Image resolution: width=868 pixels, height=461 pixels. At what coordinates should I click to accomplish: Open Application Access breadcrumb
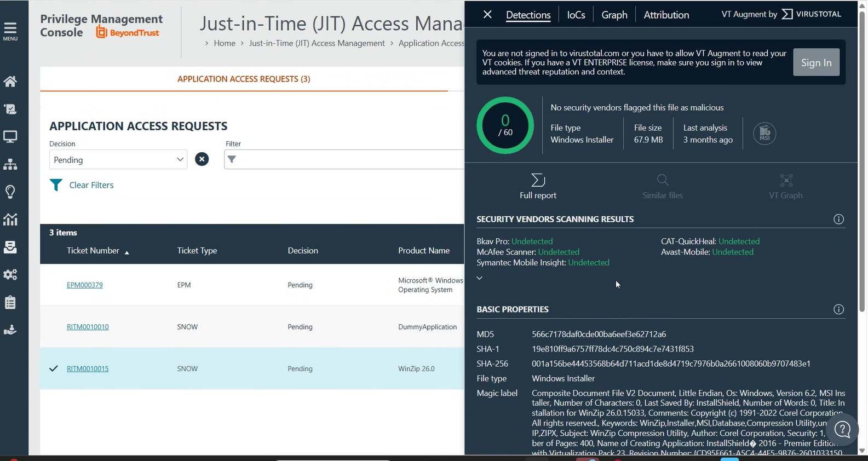click(x=432, y=43)
